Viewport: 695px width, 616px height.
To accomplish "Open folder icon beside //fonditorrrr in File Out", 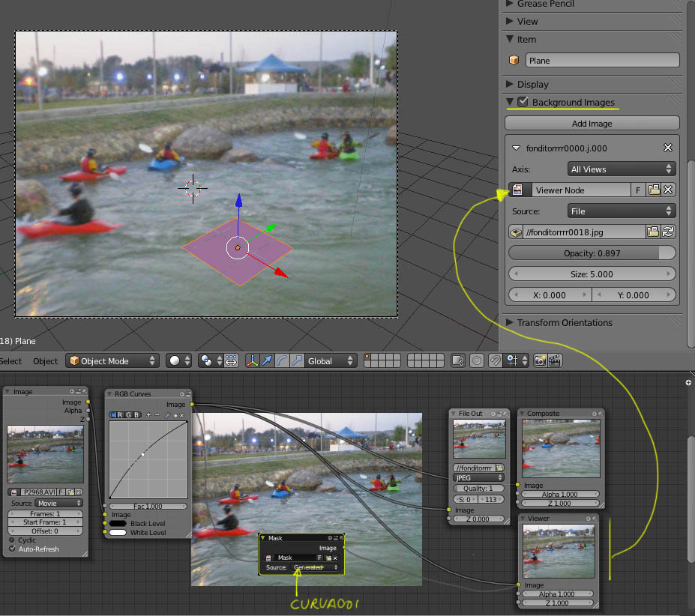I will 499,468.
